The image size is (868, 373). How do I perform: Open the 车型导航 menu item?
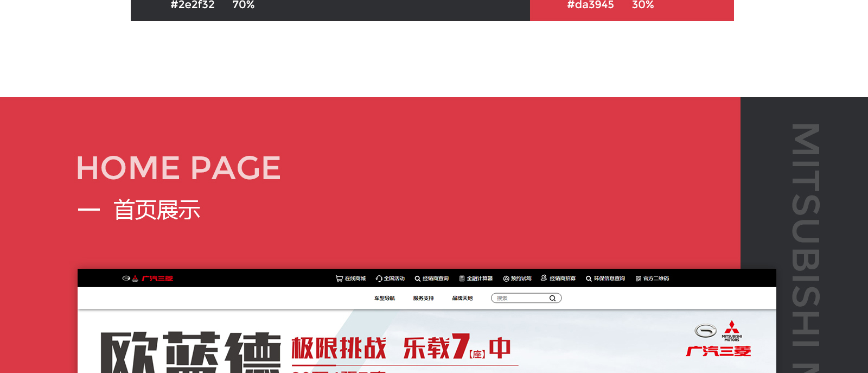pyautogui.click(x=385, y=298)
